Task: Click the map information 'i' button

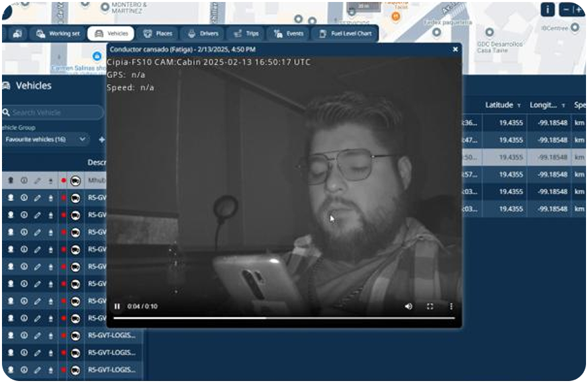Action: (x=548, y=10)
